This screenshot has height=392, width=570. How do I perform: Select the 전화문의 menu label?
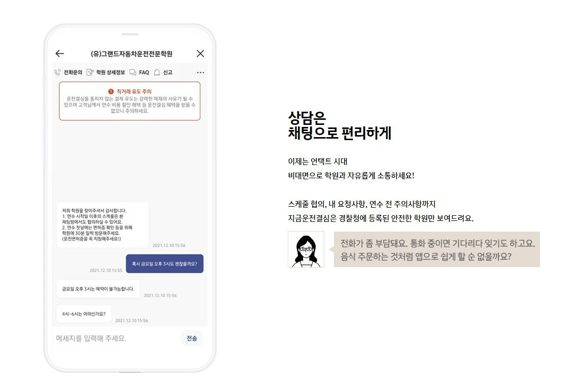click(73, 73)
